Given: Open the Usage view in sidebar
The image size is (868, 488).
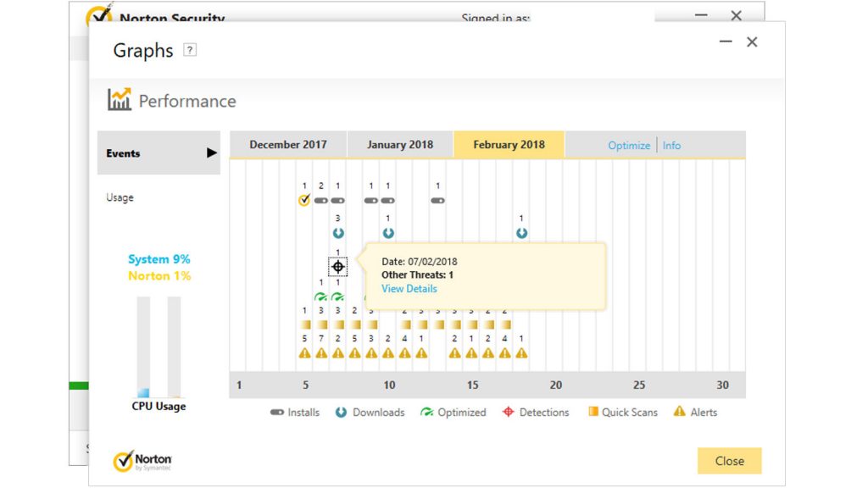Looking at the screenshot, I should [x=120, y=197].
